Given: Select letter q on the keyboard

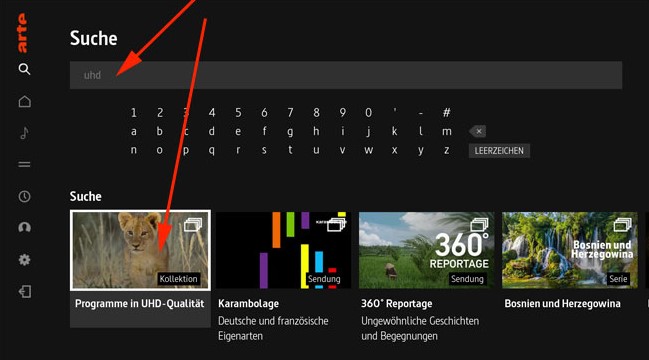Looking at the screenshot, I should (x=212, y=151).
